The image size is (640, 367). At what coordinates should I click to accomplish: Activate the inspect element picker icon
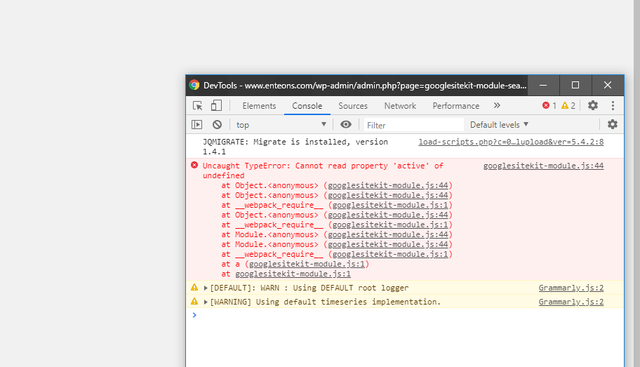(198, 106)
